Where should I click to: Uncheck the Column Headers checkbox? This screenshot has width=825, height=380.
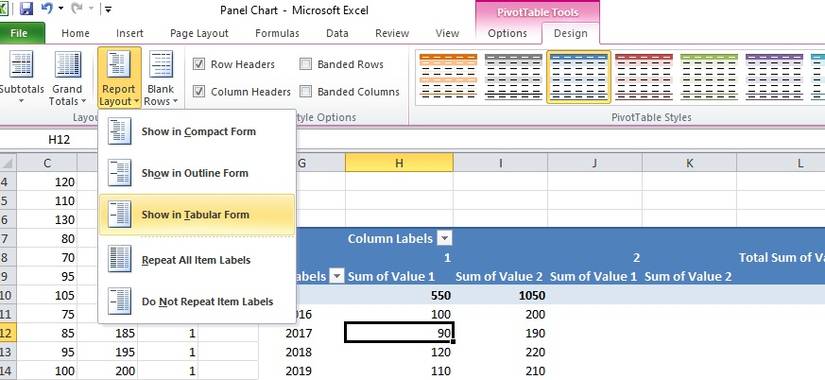click(199, 92)
